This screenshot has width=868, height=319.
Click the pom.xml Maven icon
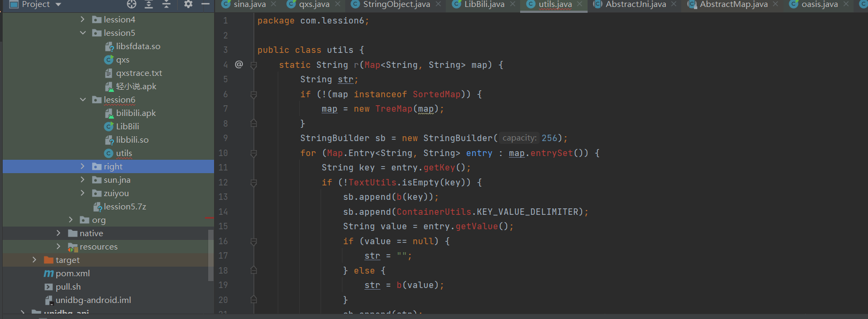[49, 274]
